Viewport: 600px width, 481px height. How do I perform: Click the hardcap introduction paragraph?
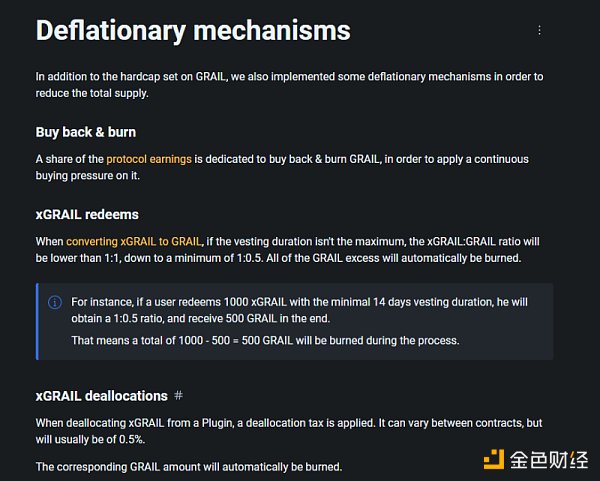[290, 76]
